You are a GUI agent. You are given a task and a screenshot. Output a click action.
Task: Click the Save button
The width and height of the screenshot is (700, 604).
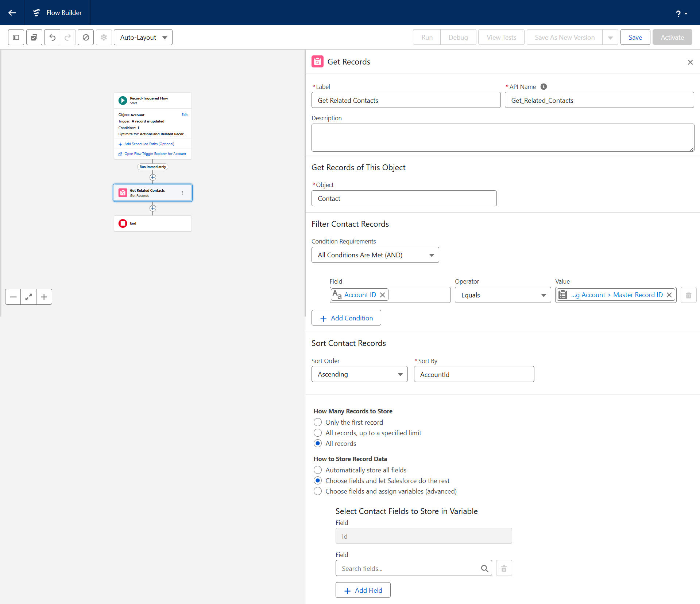tap(635, 37)
